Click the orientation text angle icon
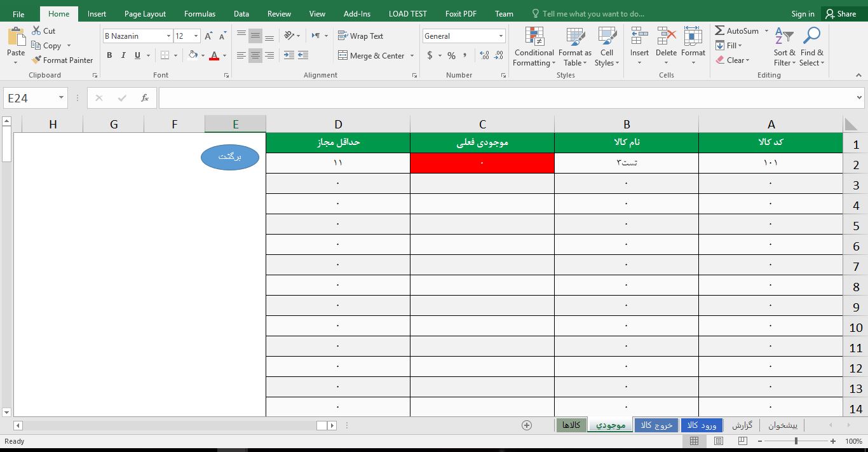868x452 pixels. click(x=289, y=36)
